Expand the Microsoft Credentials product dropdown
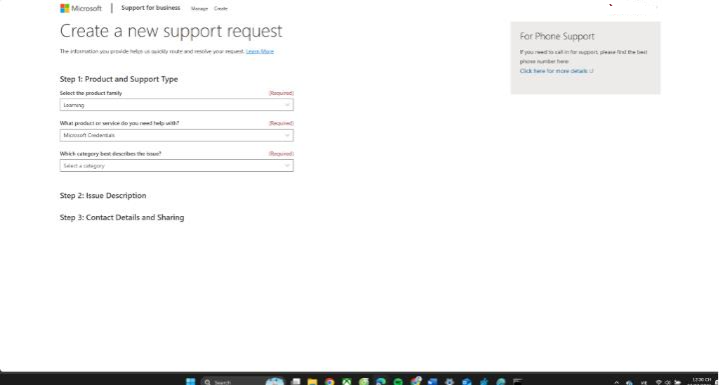This screenshot has height=385, width=720. coord(176,135)
